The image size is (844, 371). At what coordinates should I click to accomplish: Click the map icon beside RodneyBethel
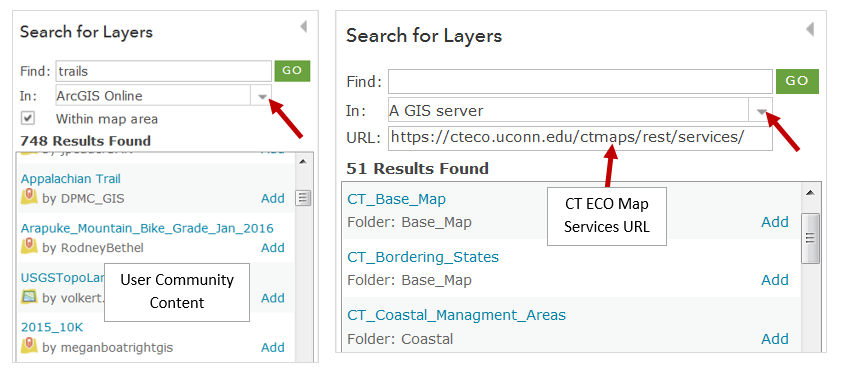(29, 247)
